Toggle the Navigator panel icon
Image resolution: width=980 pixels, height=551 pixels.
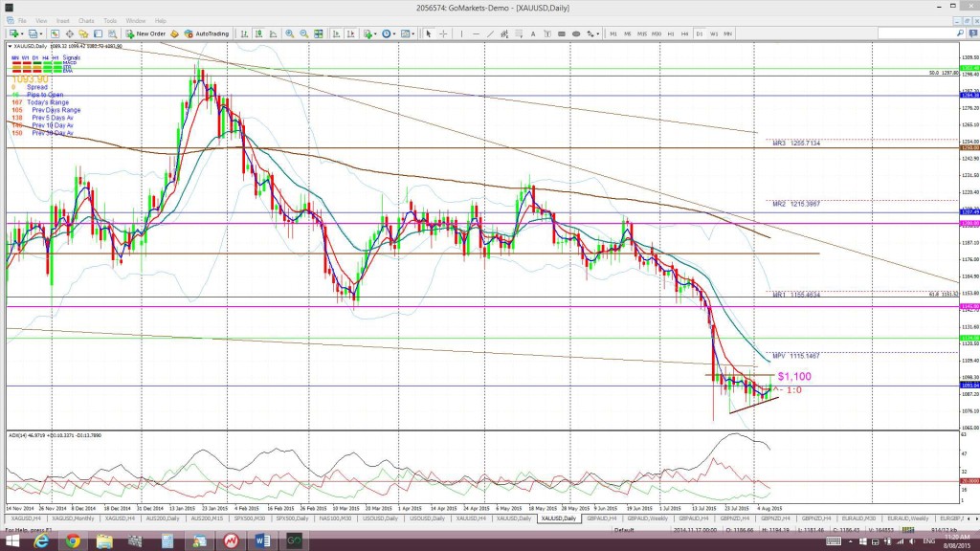(83, 33)
